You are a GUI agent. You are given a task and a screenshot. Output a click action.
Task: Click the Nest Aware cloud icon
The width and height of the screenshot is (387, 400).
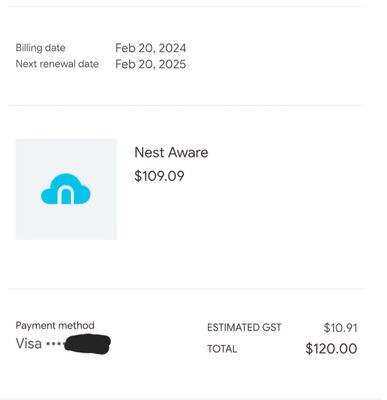coord(66,189)
